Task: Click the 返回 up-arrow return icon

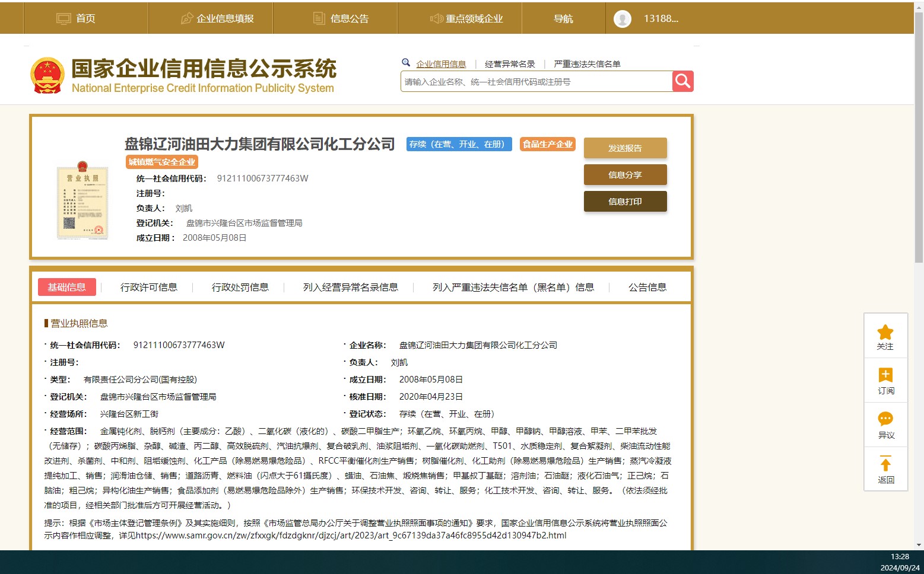Action: (x=885, y=464)
